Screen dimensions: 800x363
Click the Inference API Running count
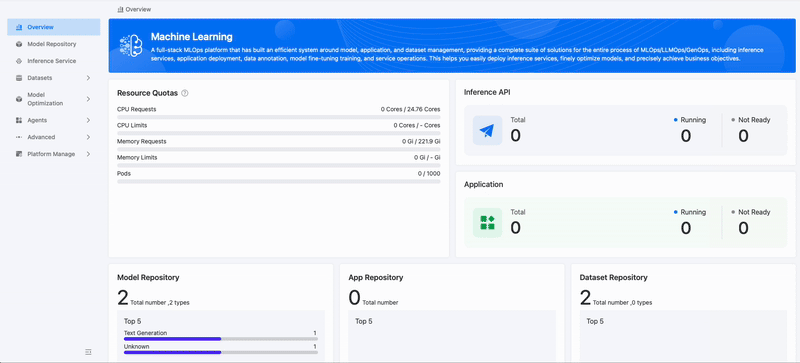tap(686, 136)
